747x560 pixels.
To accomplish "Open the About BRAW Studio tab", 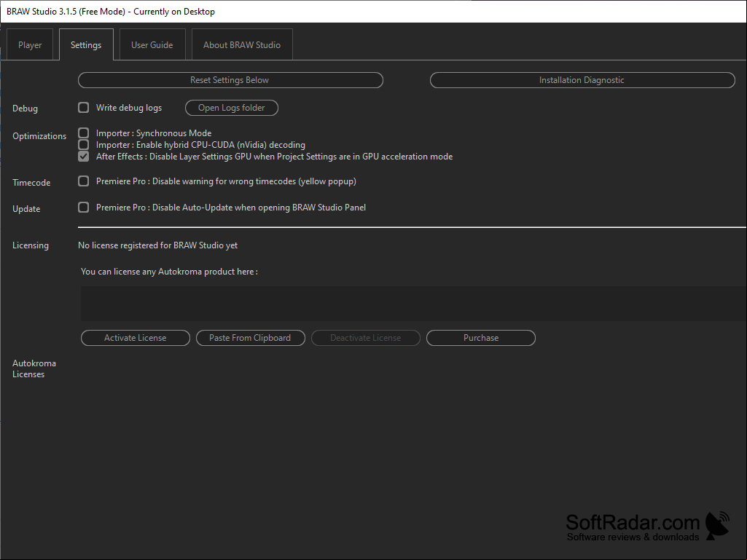I will 242,44.
